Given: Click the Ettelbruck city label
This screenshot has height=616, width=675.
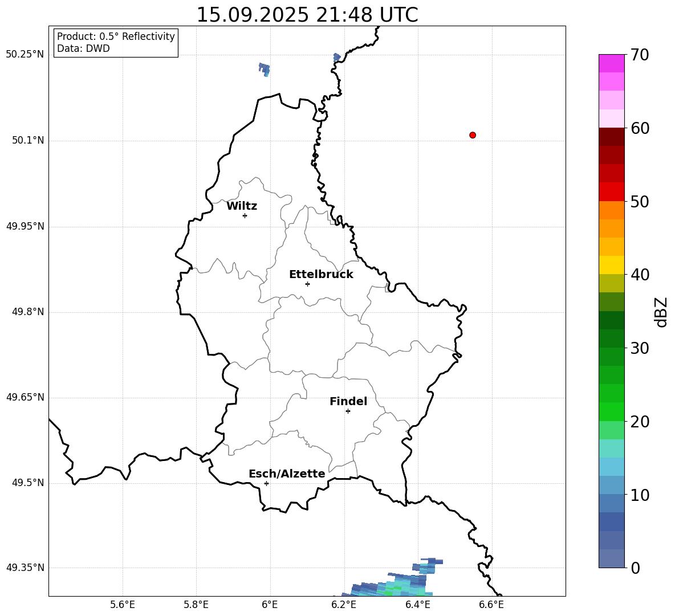Looking at the screenshot, I should [x=321, y=275].
